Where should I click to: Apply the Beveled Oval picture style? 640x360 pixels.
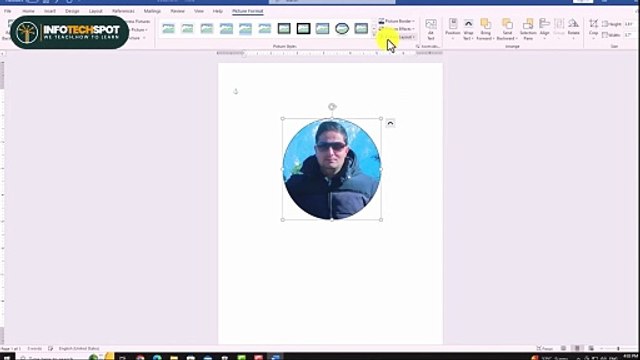tap(342, 29)
